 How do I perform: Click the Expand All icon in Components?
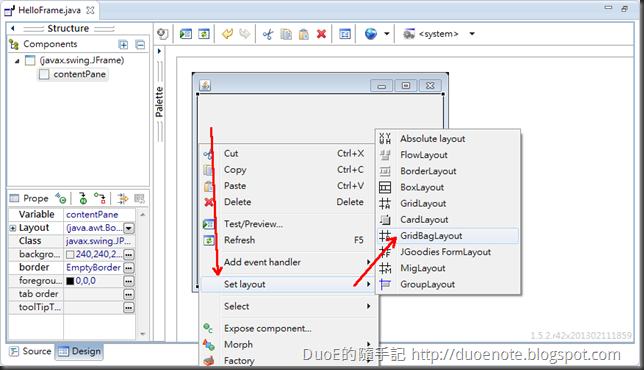(123, 44)
